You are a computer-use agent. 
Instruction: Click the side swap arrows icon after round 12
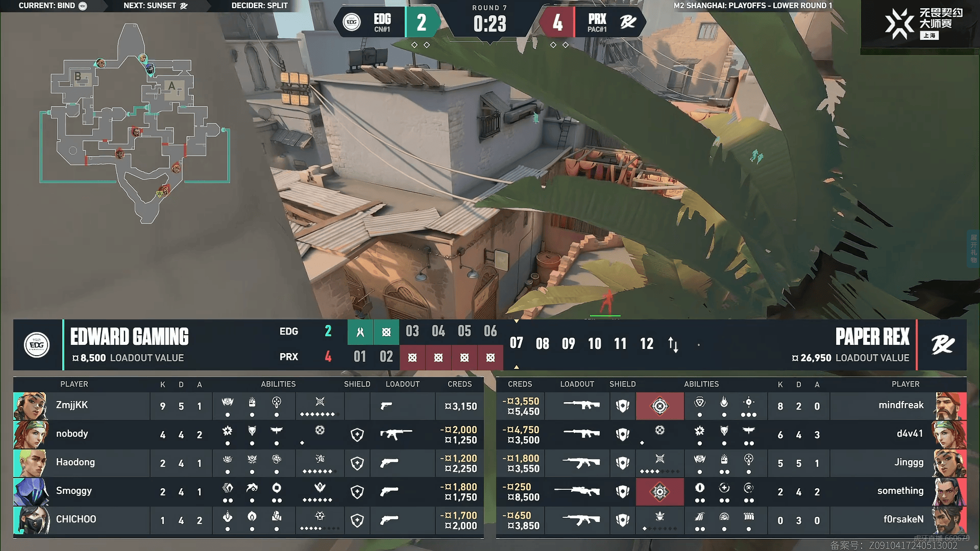[673, 344]
